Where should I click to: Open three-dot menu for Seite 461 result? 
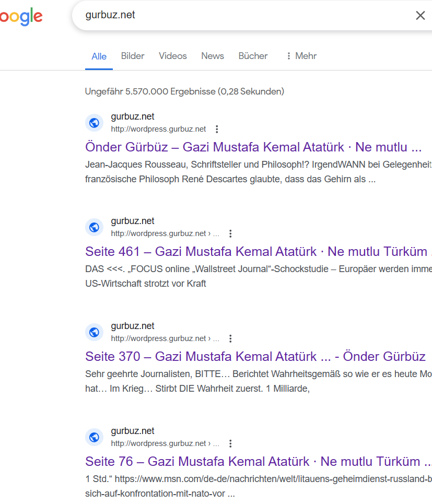click(x=230, y=233)
